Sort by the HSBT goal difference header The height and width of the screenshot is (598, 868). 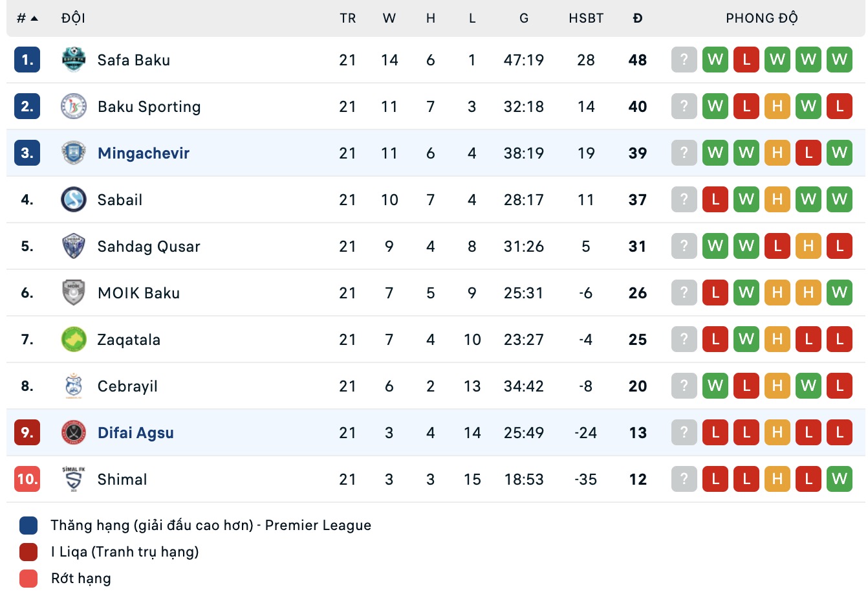pyautogui.click(x=586, y=18)
